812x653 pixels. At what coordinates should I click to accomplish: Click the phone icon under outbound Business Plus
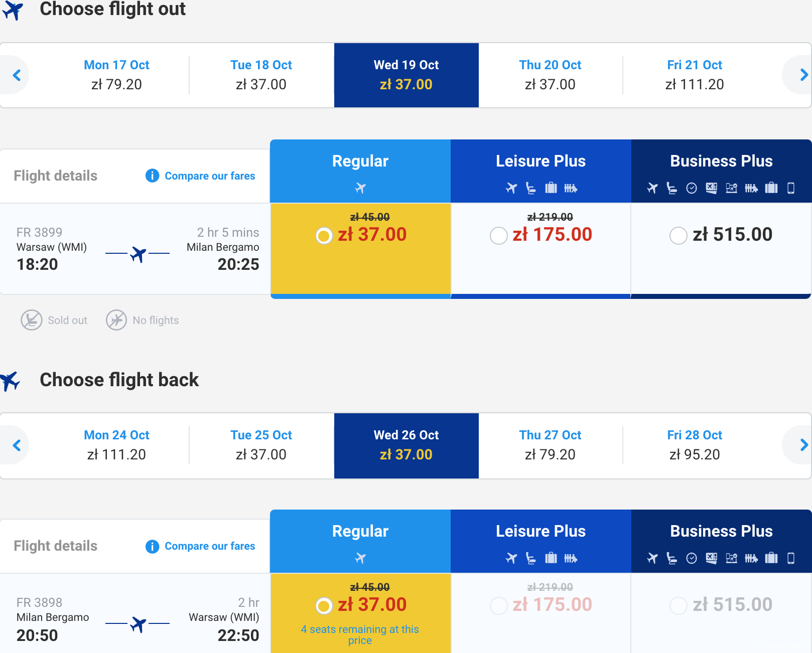tap(791, 188)
